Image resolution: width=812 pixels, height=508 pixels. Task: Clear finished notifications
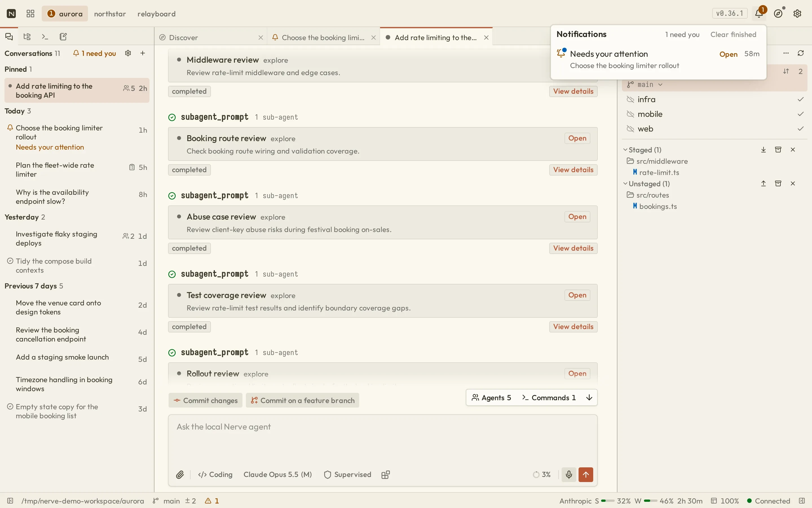pyautogui.click(x=733, y=34)
